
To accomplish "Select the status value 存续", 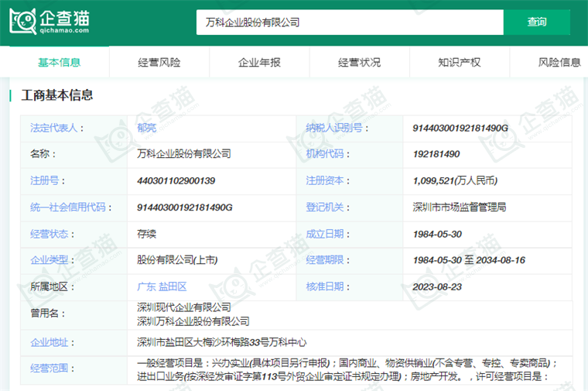I will pyautogui.click(x=147, y=234).
